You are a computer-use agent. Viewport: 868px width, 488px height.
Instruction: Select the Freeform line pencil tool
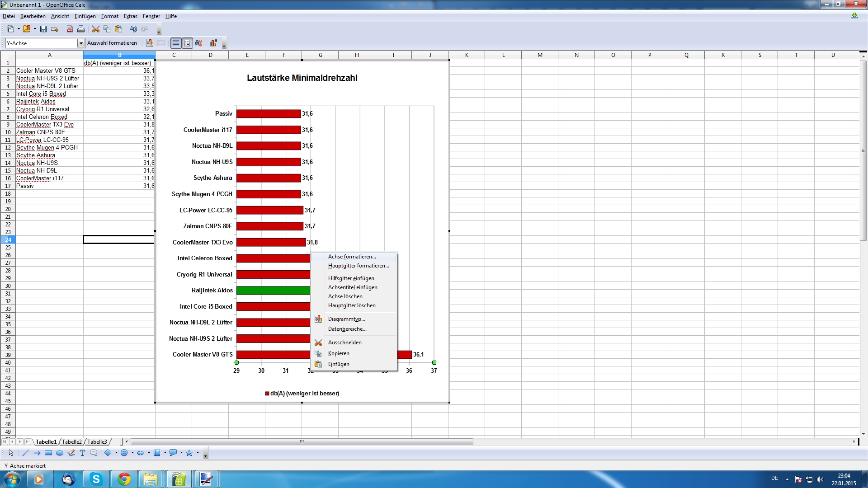coord(71,453)
